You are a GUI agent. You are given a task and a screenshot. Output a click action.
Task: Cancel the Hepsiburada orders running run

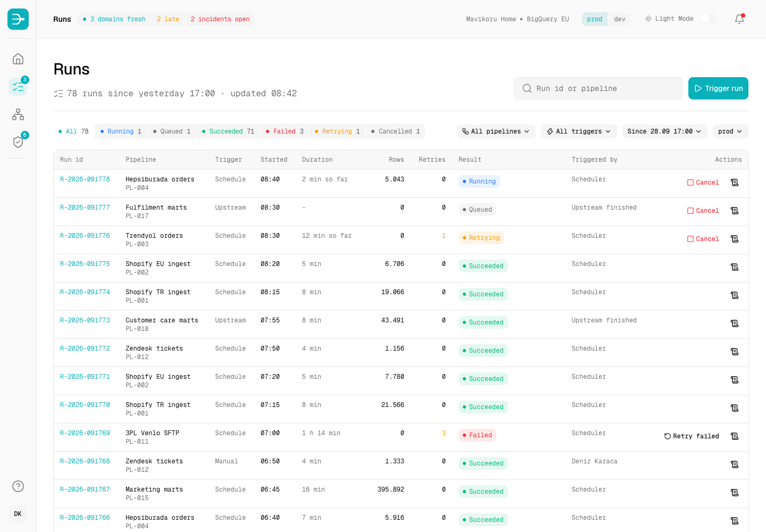click(703, 182)
